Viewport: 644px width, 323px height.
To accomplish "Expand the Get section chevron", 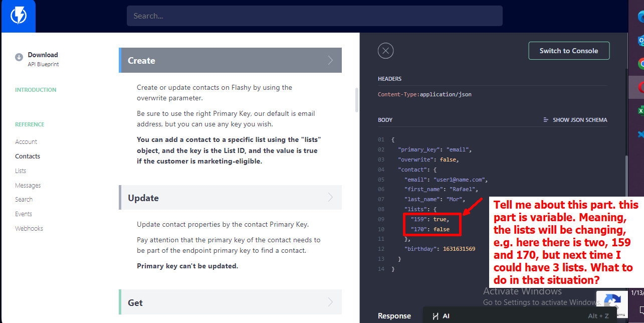I will (330, 302).
